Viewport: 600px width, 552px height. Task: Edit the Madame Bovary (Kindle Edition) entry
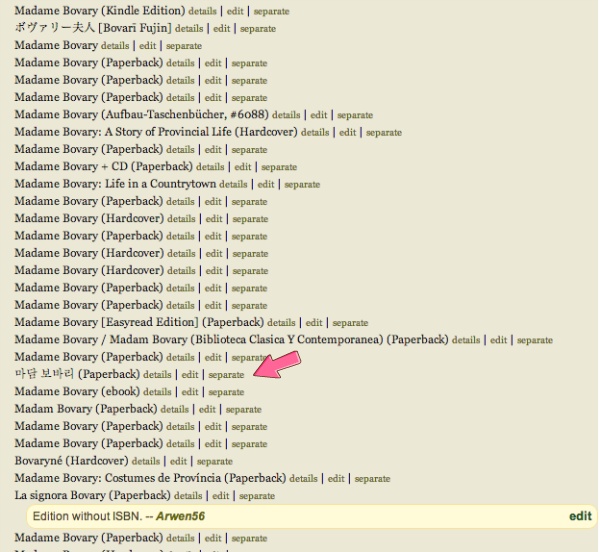point(235,11)
